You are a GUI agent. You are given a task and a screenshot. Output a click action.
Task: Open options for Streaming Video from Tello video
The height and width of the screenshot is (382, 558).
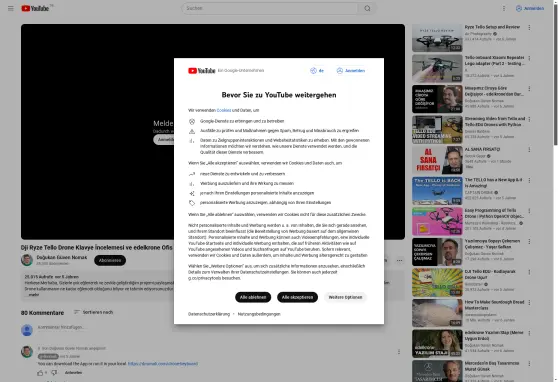pyautogui.click(x=529, y=119)
